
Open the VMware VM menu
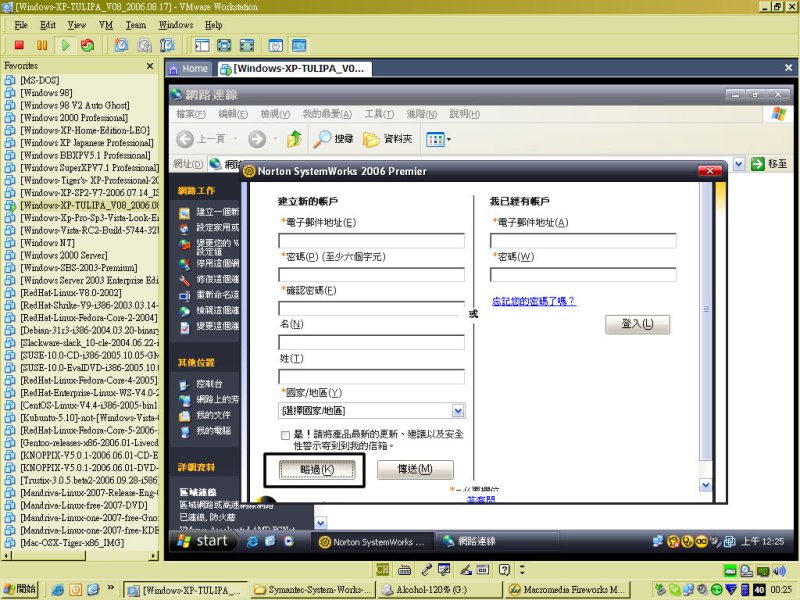106,24
